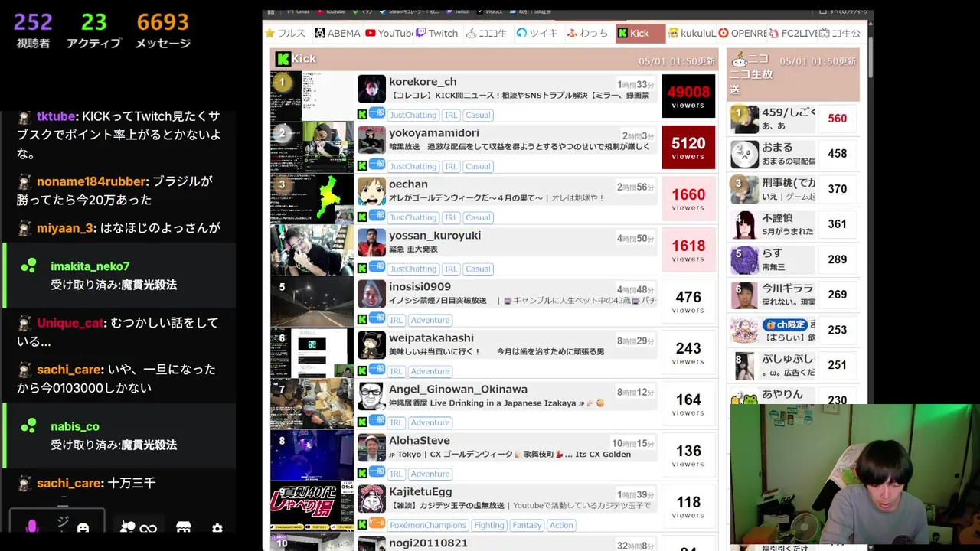The width and height of the screenshot is (980, 551).
Task: Open the shop storefront icon in chat bar
Action: pyautogui.click(x=184, y=528)
